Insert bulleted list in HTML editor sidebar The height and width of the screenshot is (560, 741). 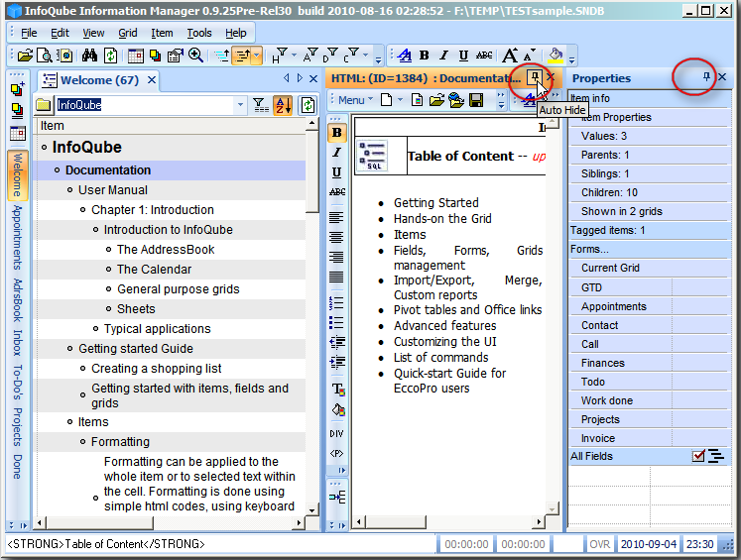point(336,322)
